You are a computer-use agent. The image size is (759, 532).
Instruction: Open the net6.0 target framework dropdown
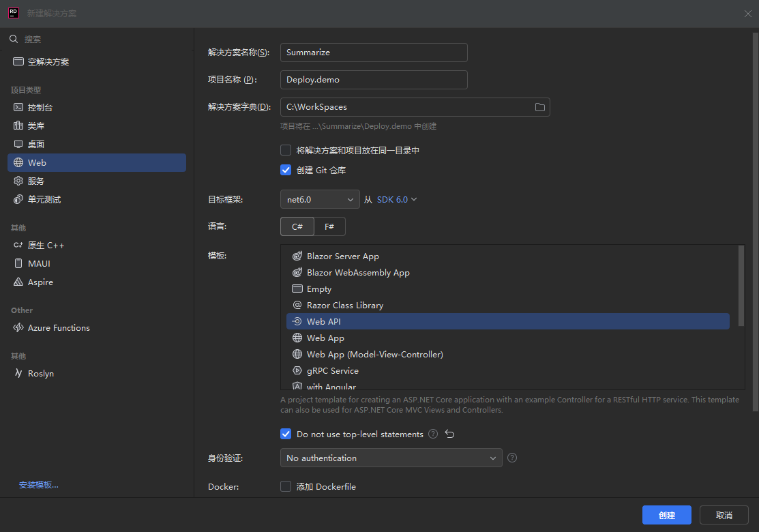(x=320, y=199)
